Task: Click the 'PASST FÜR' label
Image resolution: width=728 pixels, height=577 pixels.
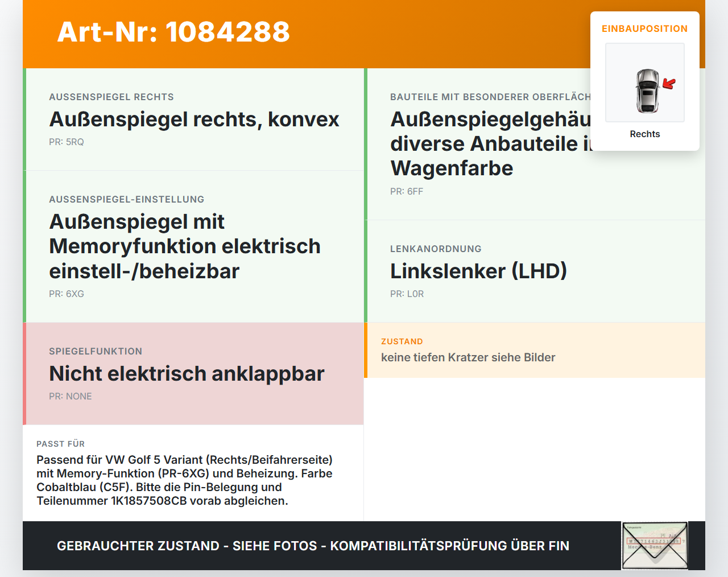Action: [x=60, y=444]
